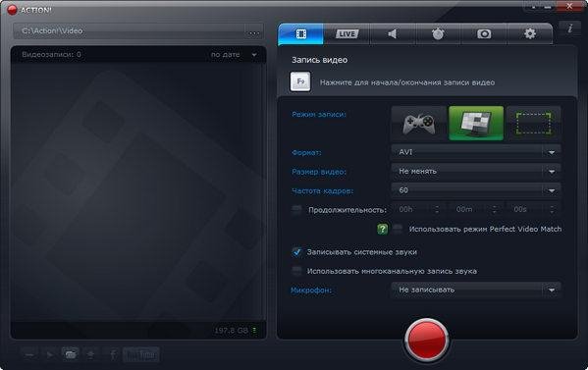This screenshot has width=588, height=370.
Task: Open the Формат AVI dropdown
Action: 476,152
